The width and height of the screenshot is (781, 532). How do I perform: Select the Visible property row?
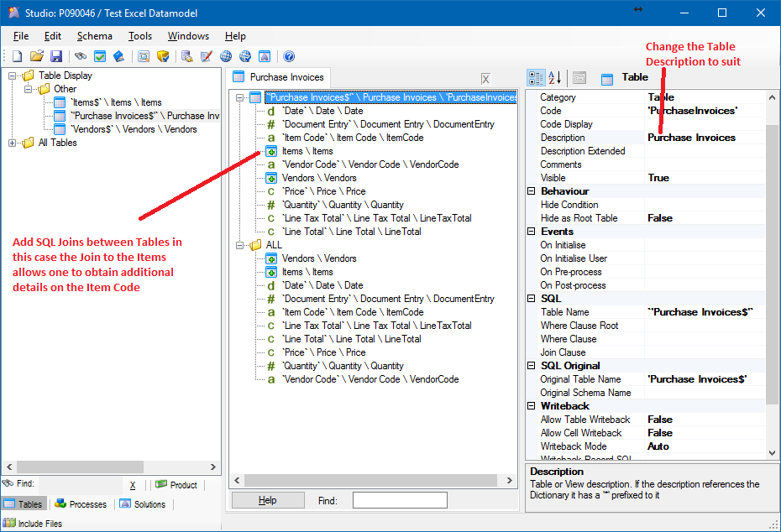646,178
